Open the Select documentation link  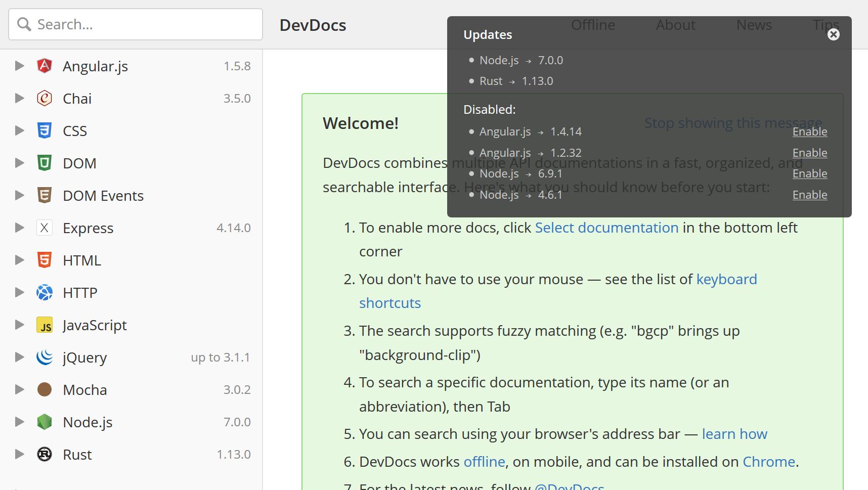606,228
